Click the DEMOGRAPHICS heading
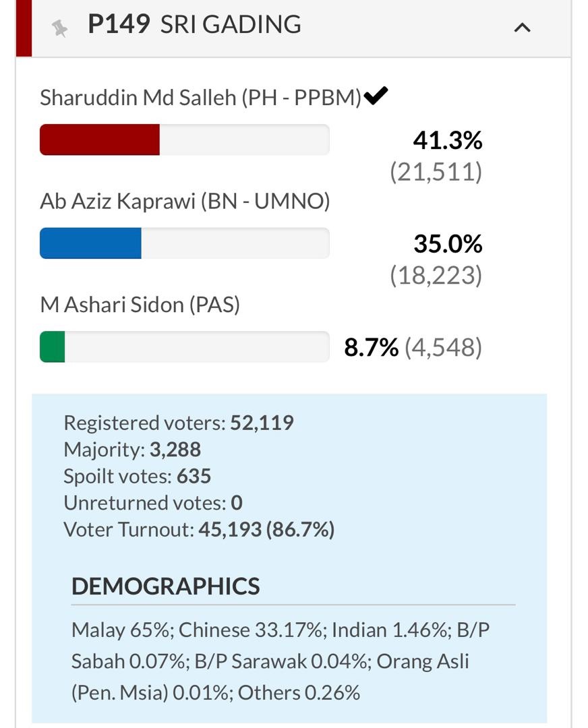 165,586
